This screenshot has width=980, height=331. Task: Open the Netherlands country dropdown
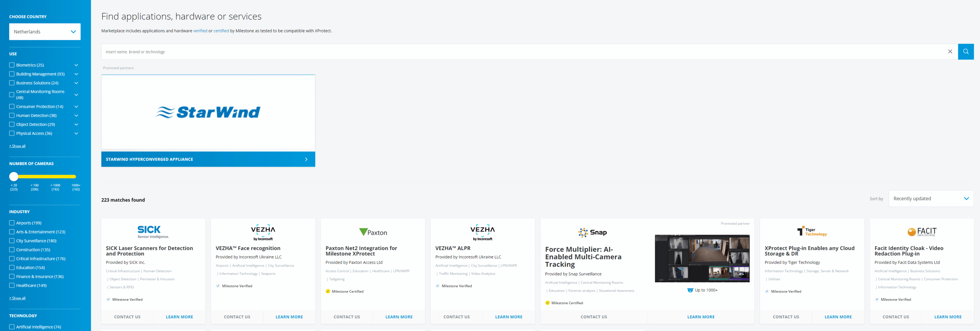[45, 32]
